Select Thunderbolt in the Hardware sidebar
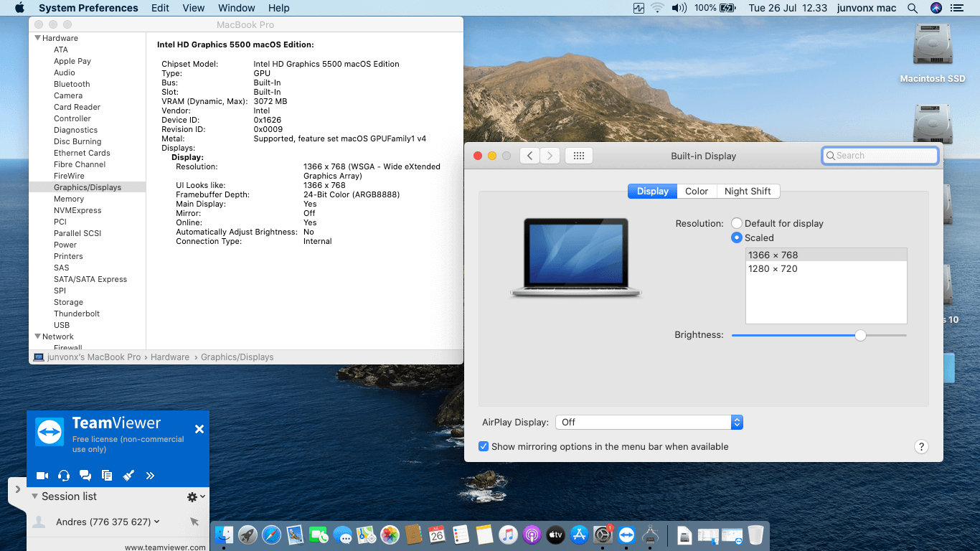This screenshot has width=980, height=551. (77, 314)
